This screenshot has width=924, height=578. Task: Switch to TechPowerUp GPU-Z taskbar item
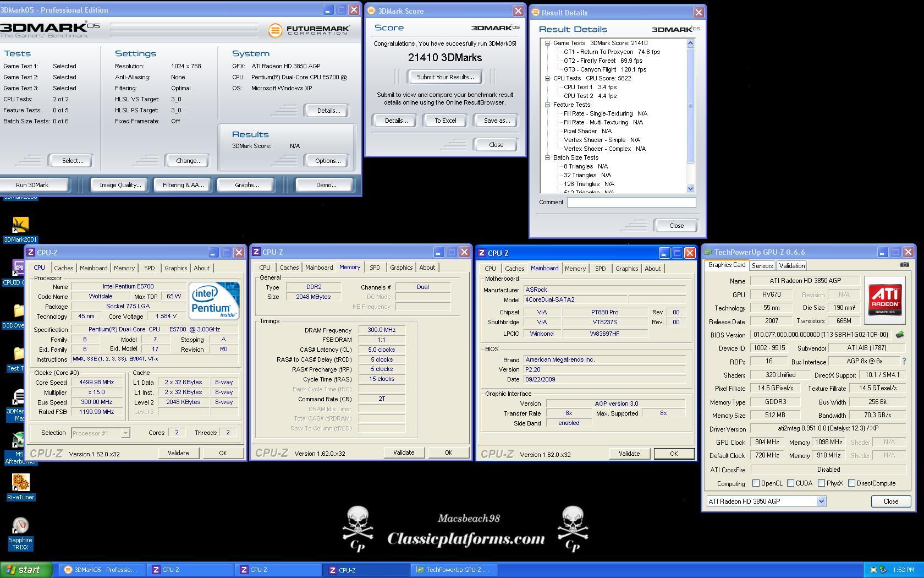[455, 570]
